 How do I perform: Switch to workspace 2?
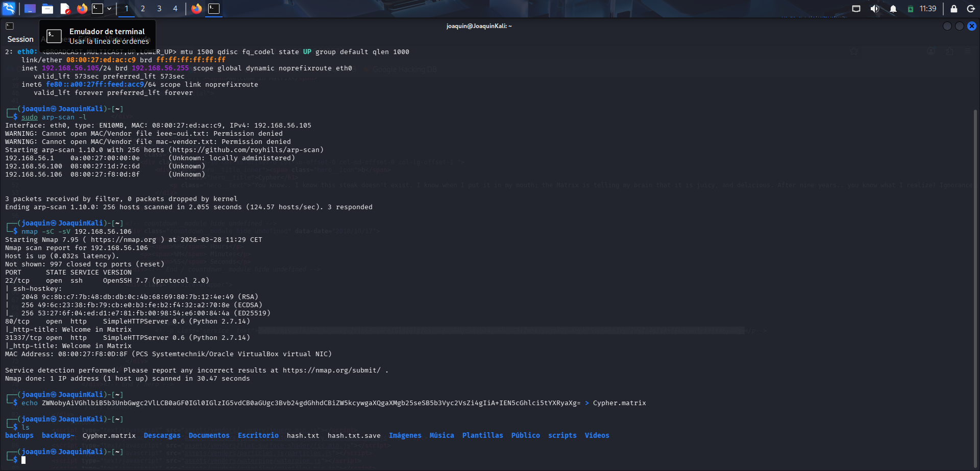pos(143,9)
